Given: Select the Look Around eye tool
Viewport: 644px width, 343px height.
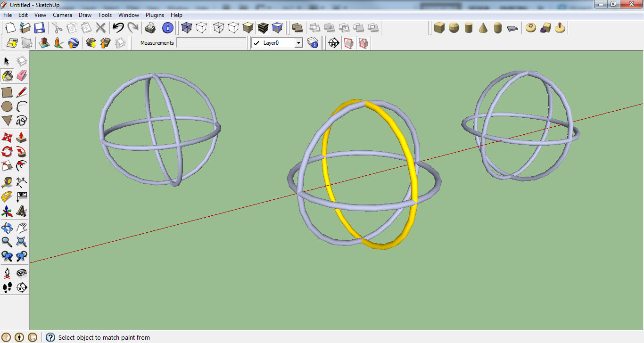Looking at the screenshot, I should click(22, 273).
